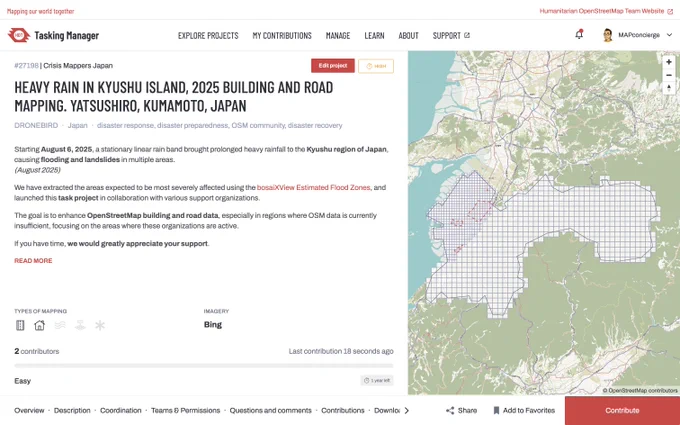Open the About page
Image resolution: width=680 pixels, height=425 pixels.
coord(409,36)
